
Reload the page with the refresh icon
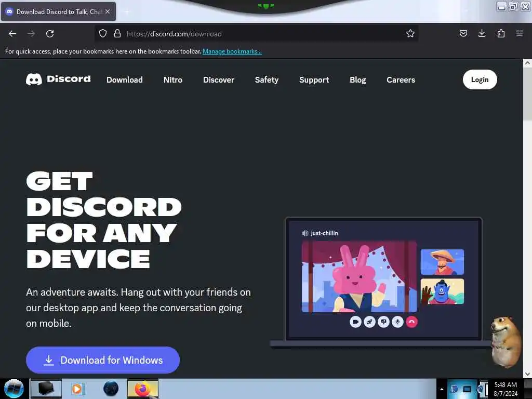[x=50, y=34]
